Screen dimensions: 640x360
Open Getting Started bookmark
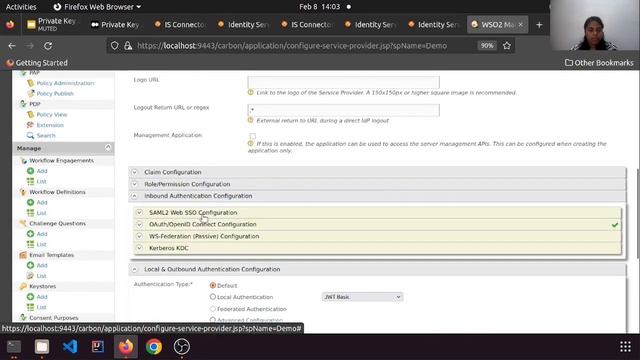pyautogui.click(x=37, y=63)
